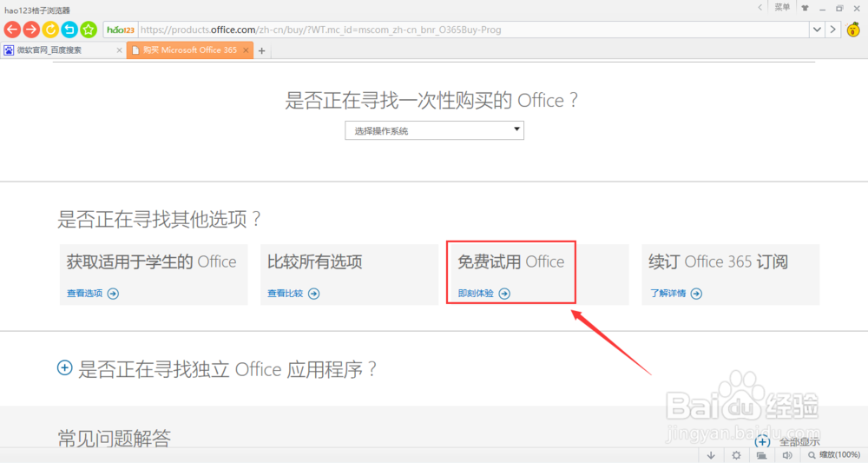The width and height of the screenshot is (868, 463).
Task: Reload the page with the yellow refresh icon
Action: coord(50,30)
